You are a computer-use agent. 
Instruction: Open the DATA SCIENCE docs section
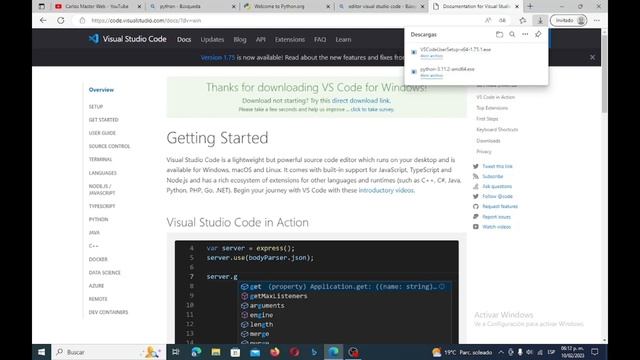click(x=104, y=273)
